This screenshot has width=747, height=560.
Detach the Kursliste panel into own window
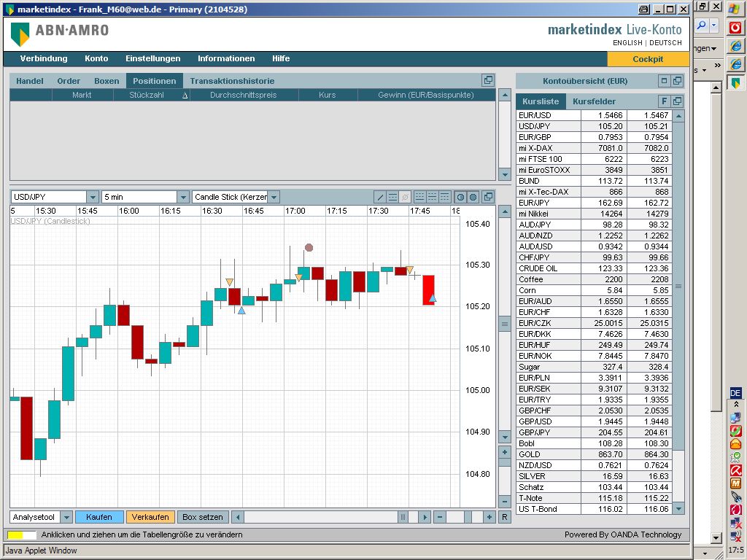[677, 101]
